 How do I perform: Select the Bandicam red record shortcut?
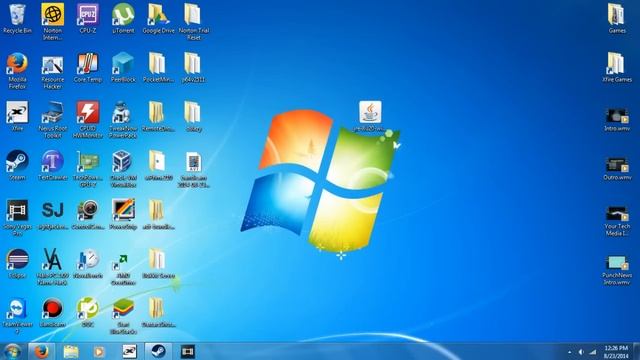[53, 312]
